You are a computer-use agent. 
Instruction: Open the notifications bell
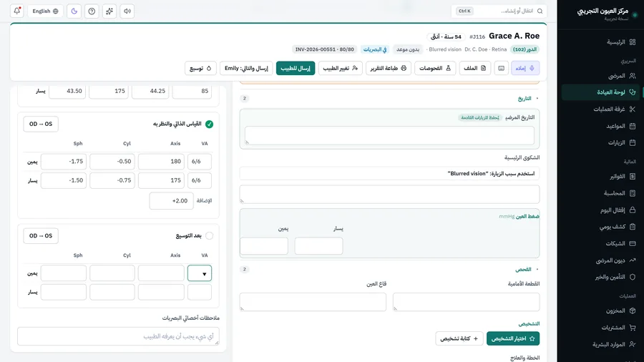tap(17, 11)
